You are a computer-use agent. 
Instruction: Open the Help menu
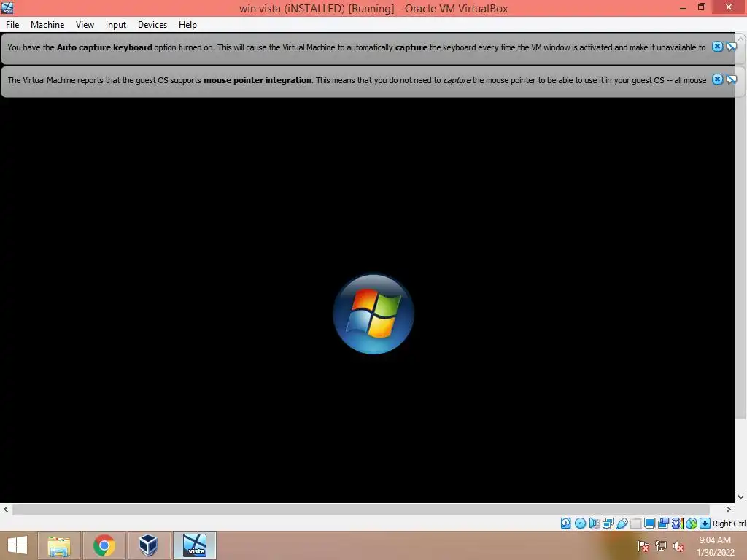point(187,25)
